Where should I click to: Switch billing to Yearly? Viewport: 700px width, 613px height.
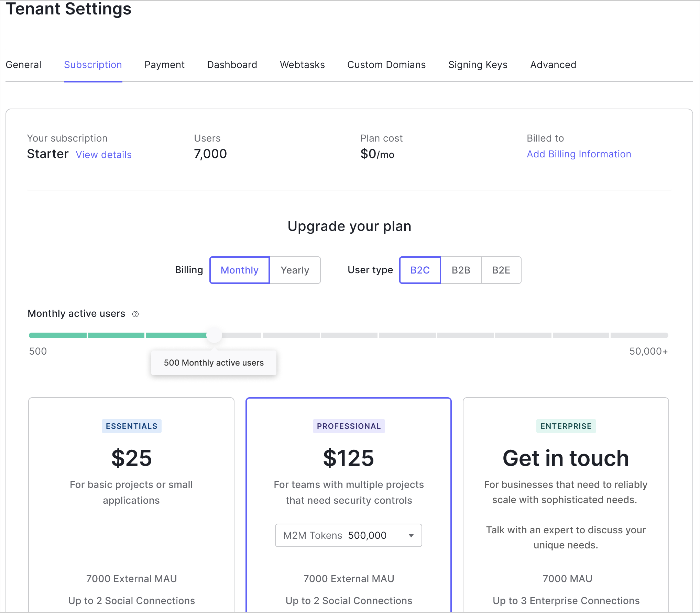click(295, 270)
